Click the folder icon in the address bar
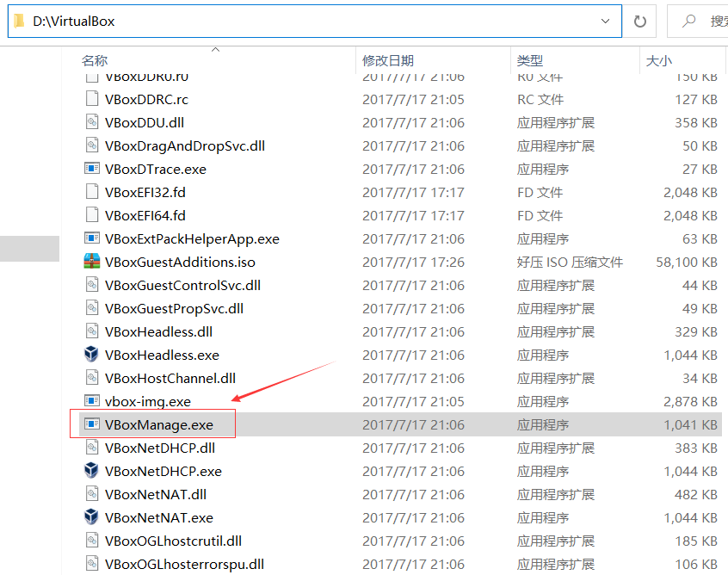 19,21
